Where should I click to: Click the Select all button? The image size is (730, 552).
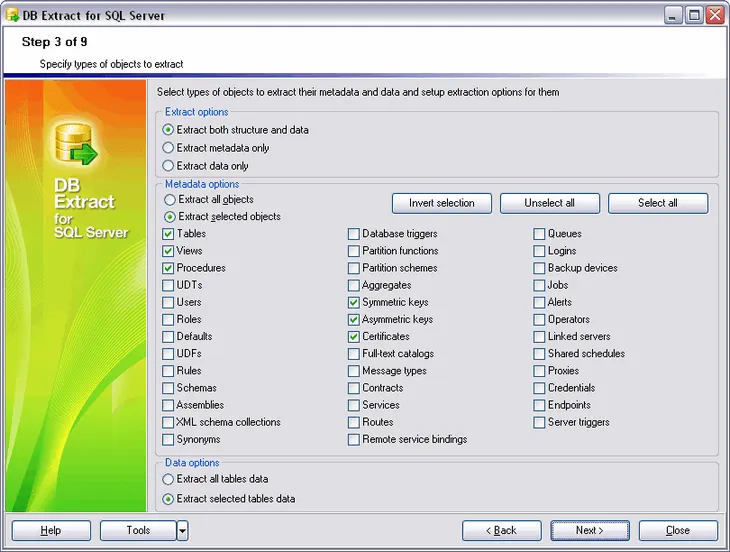coord(658,203)
